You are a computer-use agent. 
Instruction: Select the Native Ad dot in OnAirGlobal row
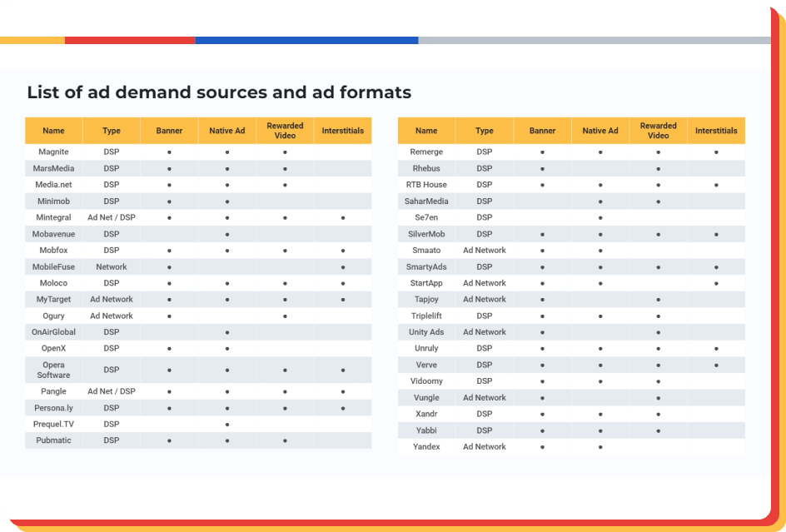pyautogui.click(x=227, y=332)
